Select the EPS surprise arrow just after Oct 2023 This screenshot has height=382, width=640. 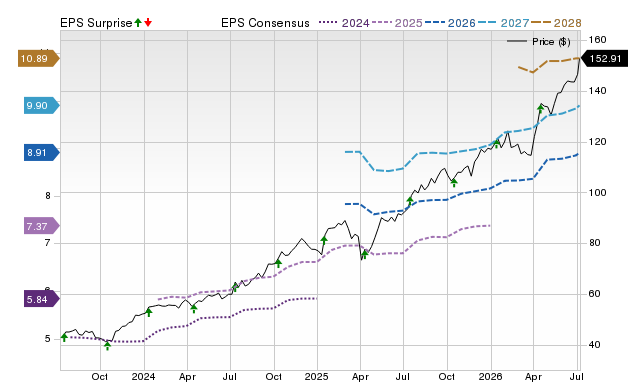pyautogui.click(x=107, y=346)
